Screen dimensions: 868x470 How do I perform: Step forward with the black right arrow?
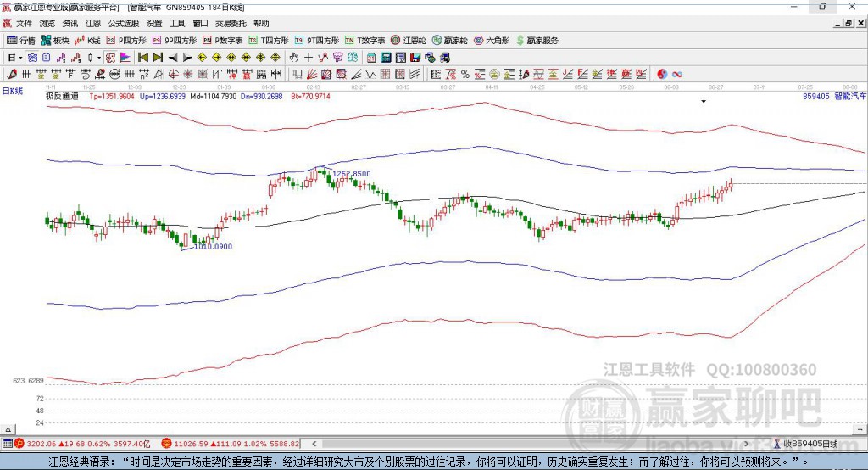(x=187, y=58)
